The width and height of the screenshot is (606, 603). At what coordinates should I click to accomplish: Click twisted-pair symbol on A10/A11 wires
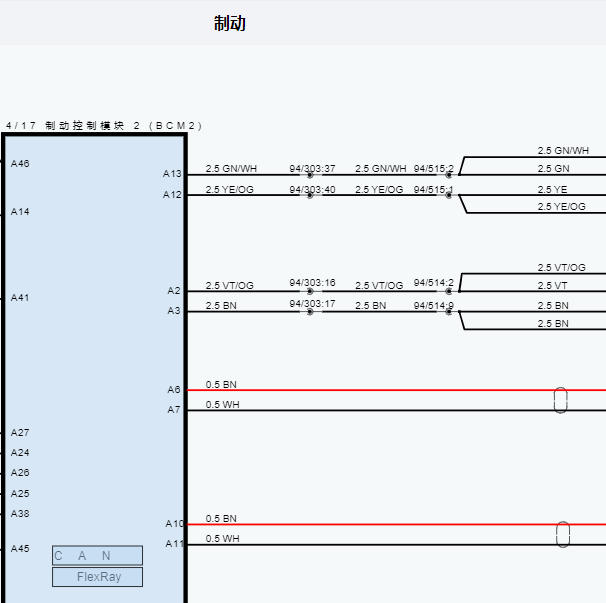[563, 534]
